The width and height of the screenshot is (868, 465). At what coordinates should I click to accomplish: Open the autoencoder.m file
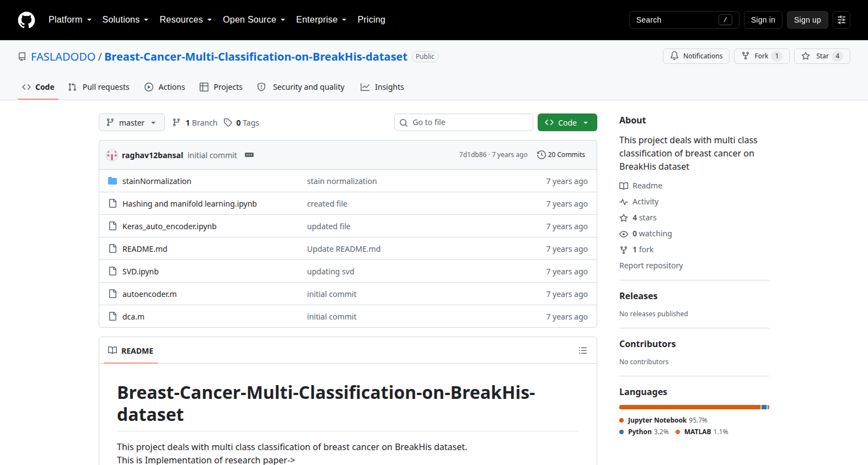pyautogui.click(x=149, y=294)
